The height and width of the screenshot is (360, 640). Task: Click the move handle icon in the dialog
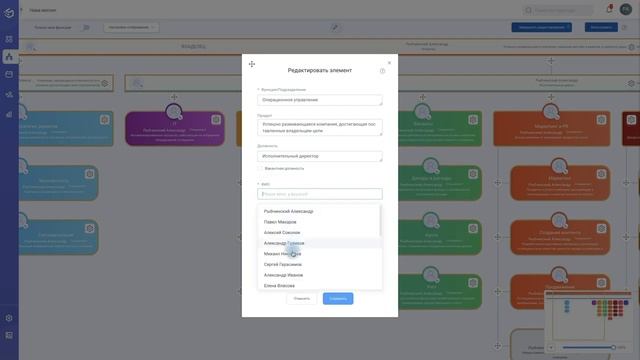click(252, 64)
